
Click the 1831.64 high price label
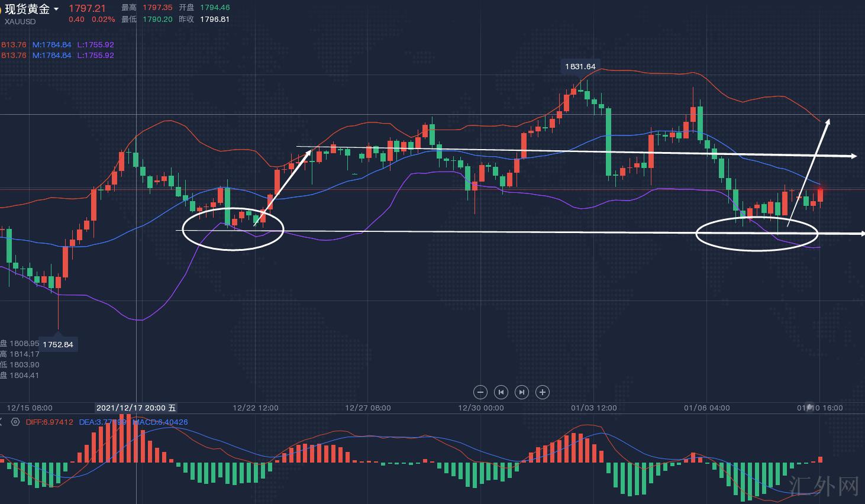point(580,66)
